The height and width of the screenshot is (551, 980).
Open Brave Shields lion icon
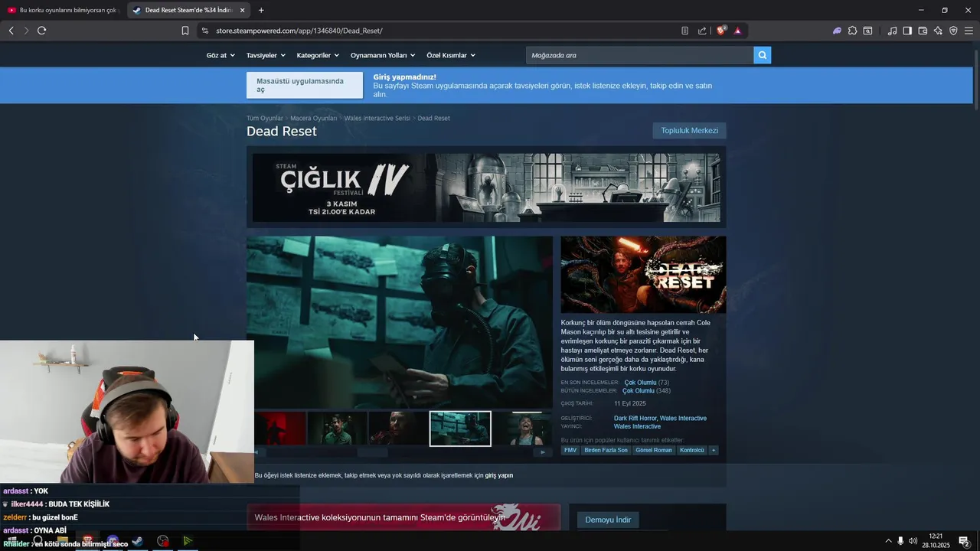[720, 31]
